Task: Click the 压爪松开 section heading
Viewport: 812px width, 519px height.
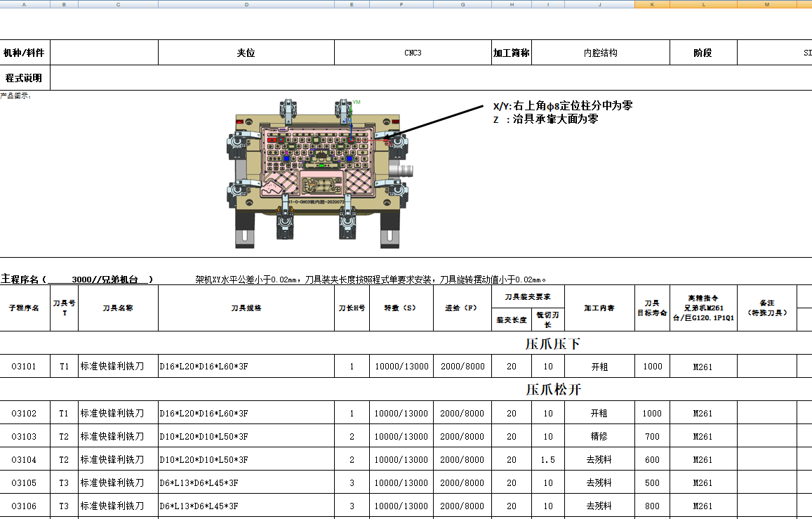Action: click(553, 390)
